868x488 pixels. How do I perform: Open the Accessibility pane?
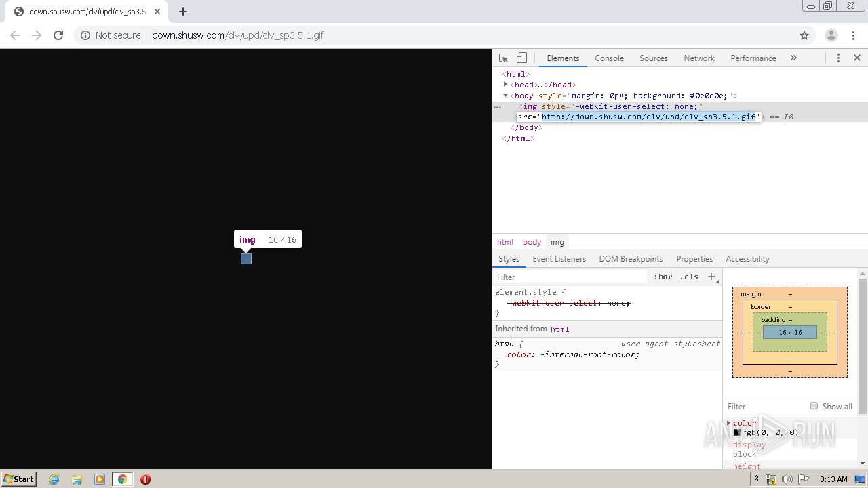coord(747,259)
